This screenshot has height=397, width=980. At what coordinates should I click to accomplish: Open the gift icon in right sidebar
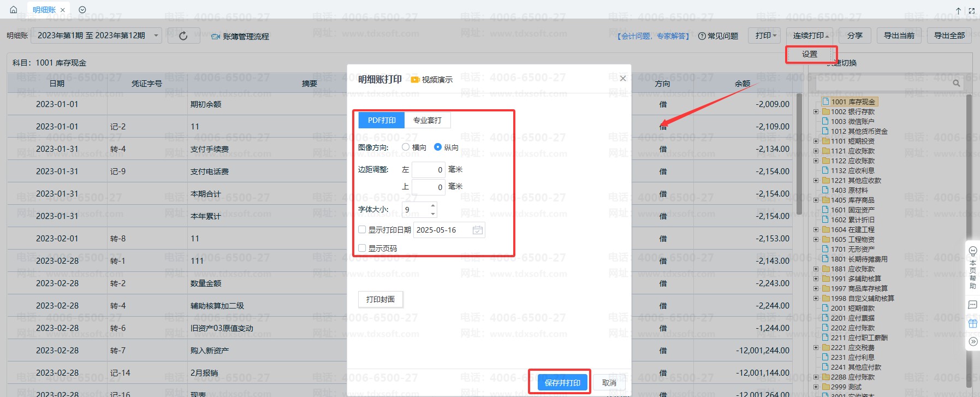(972, 323)
